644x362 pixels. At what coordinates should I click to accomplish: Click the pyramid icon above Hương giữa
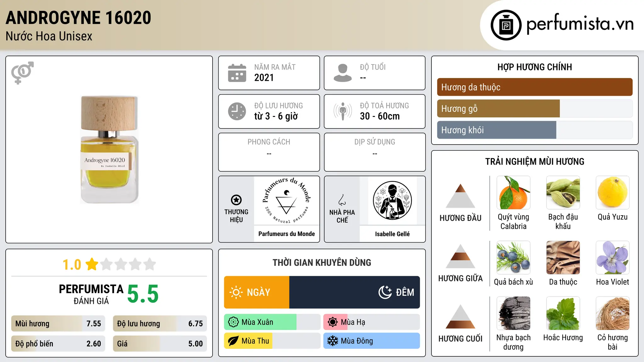[x=460, y=256]
